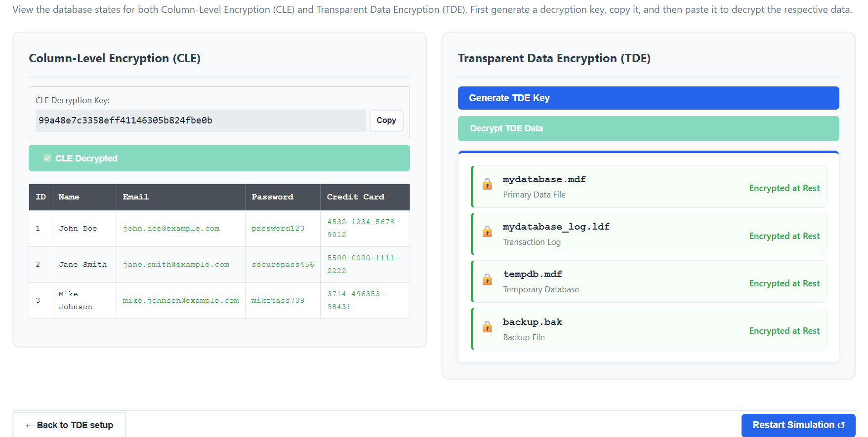Click the CLE decryption key field

(x=201, y=120)
